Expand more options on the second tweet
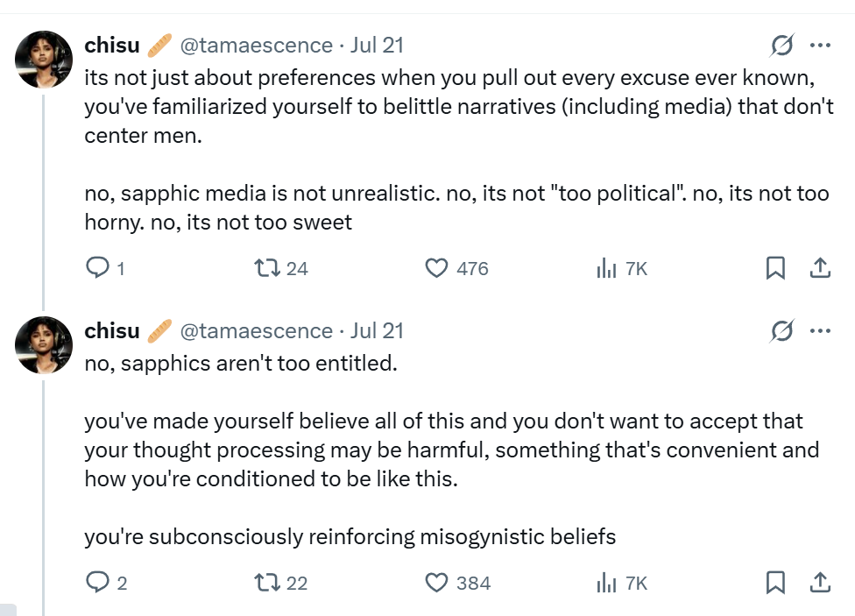The width and height of the screenshot is (855, 616). click(x=821, y=330)
